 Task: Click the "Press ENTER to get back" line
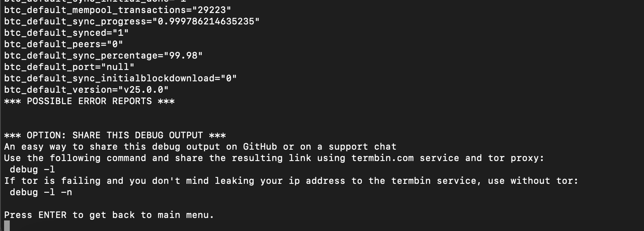[x=109, y=215]
